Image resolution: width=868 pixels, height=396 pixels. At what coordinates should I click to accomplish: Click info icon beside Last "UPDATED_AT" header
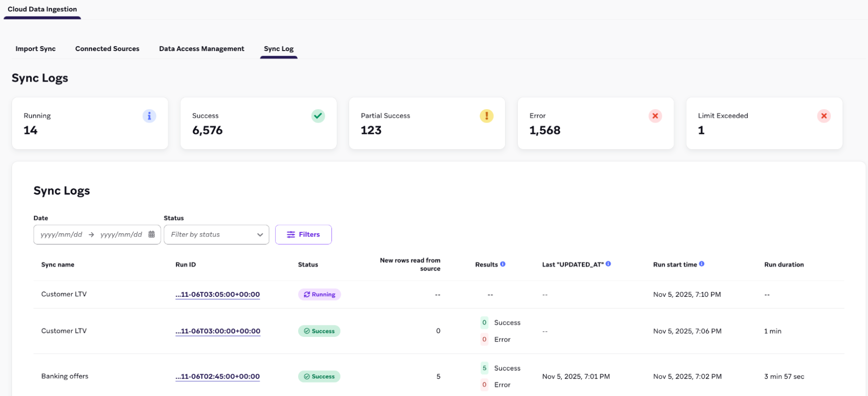pos(608,264)
